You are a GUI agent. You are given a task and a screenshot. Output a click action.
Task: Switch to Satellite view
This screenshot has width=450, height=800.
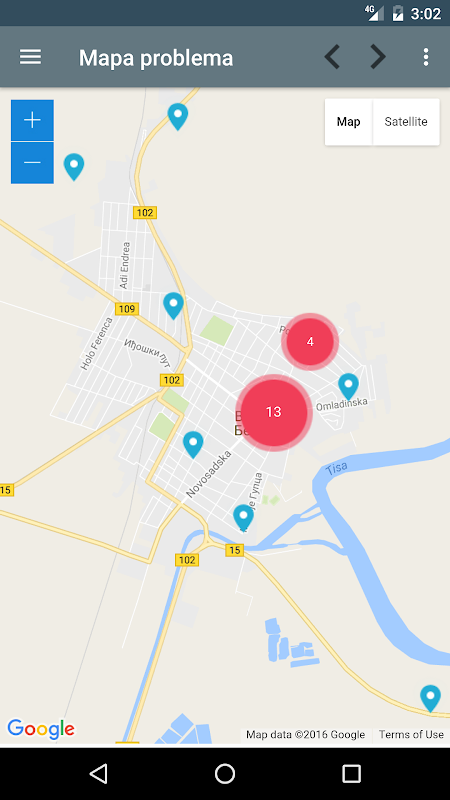(x=406, y=122)
